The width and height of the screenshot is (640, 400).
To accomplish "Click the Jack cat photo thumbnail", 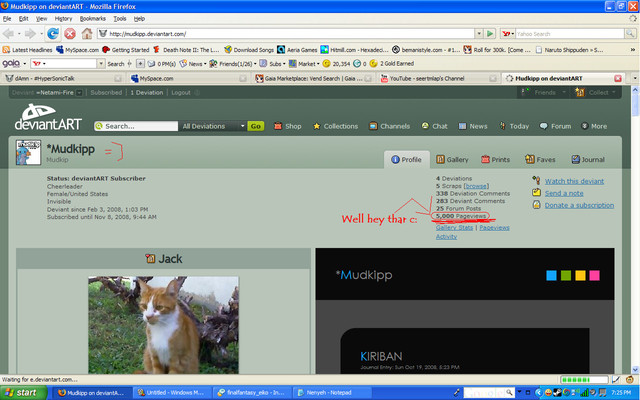I will click(x=163, y=325).
